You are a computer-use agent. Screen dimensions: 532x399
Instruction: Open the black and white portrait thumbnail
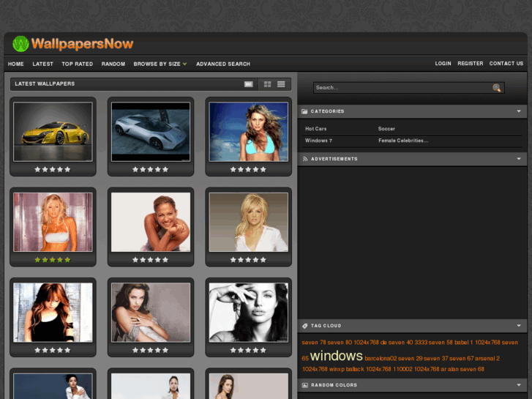click(x=248, y=313)
